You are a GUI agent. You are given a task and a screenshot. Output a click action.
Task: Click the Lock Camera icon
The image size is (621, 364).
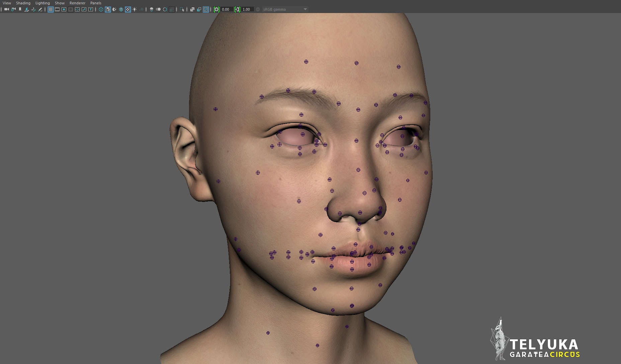(x=13, y=9)
